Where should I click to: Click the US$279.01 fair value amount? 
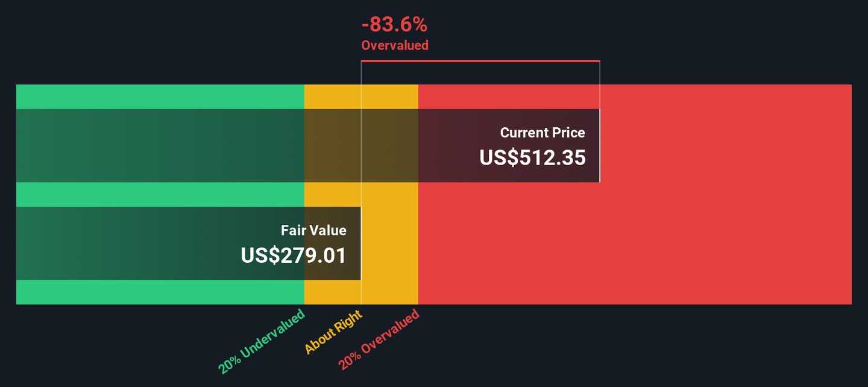tap(294, 256)
